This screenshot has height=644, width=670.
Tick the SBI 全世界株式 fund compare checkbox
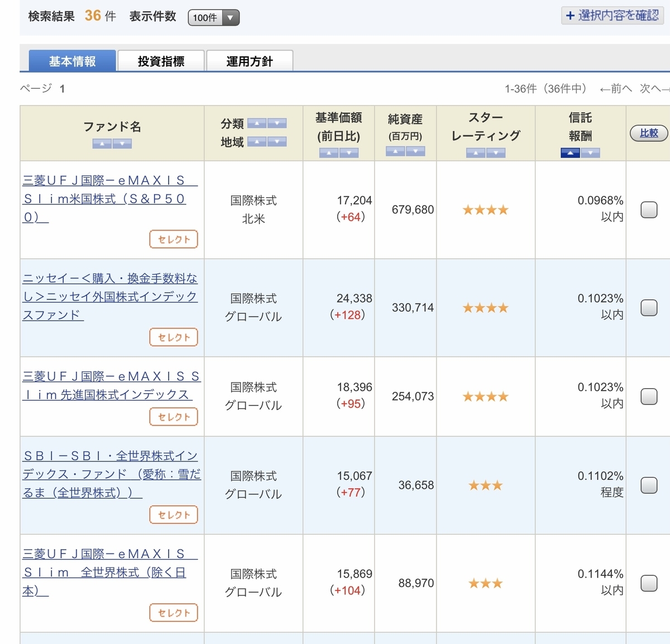[x=649, y=485]
